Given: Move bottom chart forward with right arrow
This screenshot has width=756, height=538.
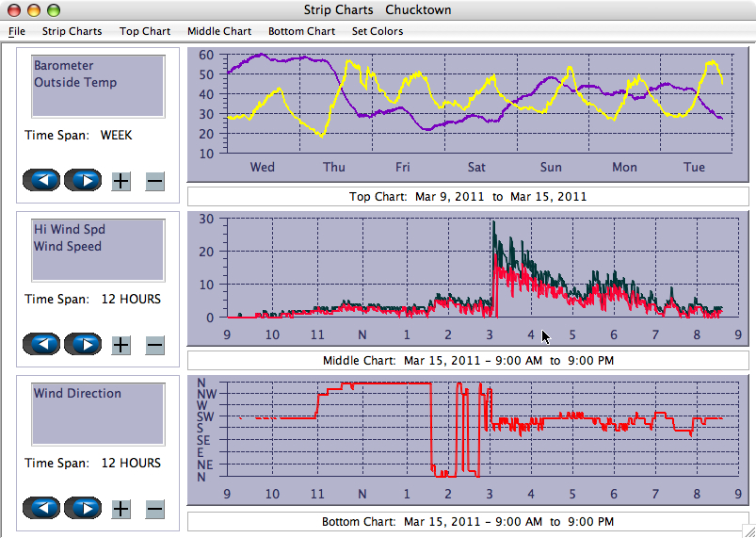Looking at the screenshot, I should (x=84, y=508).
